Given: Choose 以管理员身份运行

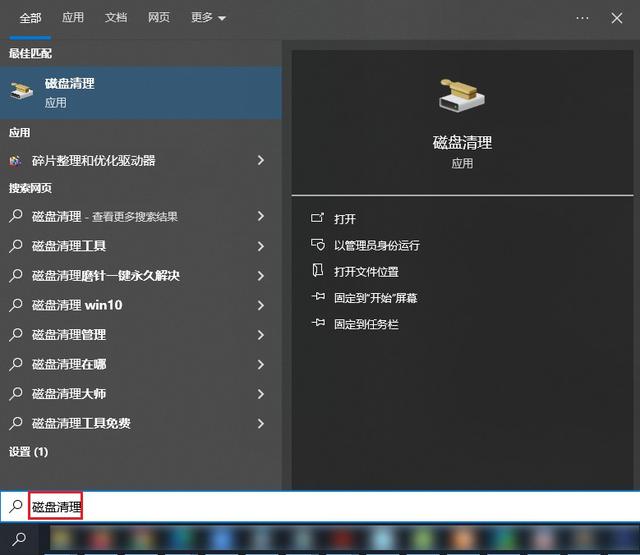Looking at the screenshot, I should [376, 245].
